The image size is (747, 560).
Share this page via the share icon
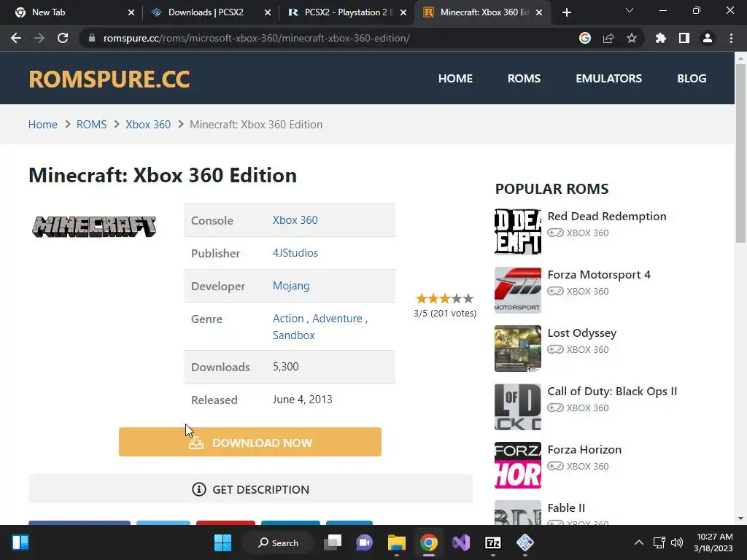(608, 38)
